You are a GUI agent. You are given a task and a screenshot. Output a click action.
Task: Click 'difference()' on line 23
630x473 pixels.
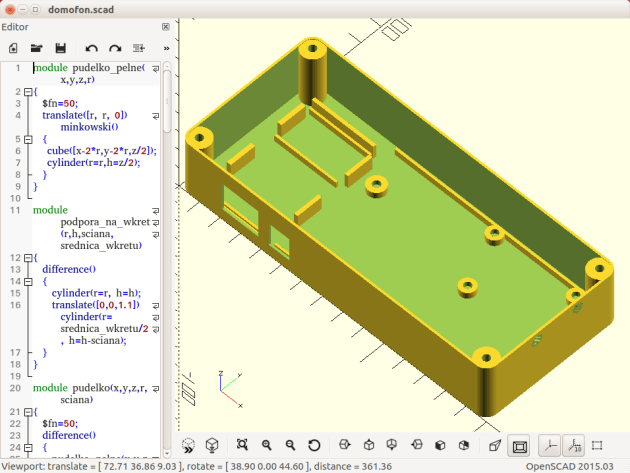[69, 435]
